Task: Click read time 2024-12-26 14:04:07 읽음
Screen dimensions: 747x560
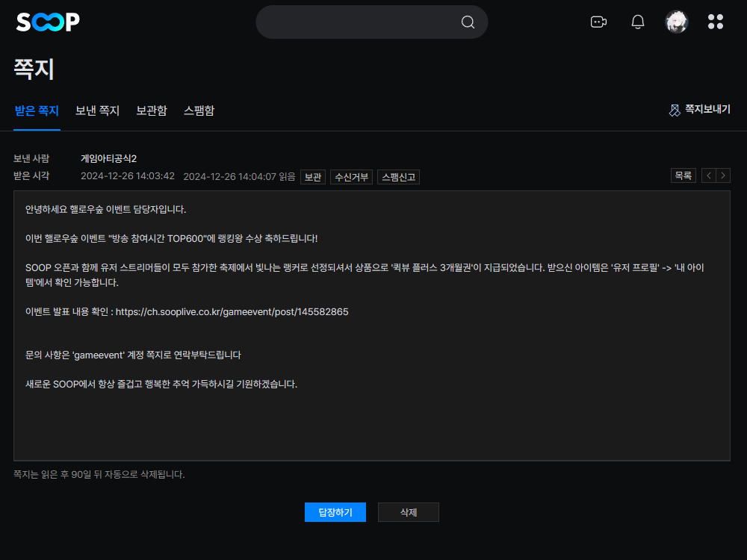Action: (x=239, y=177)
